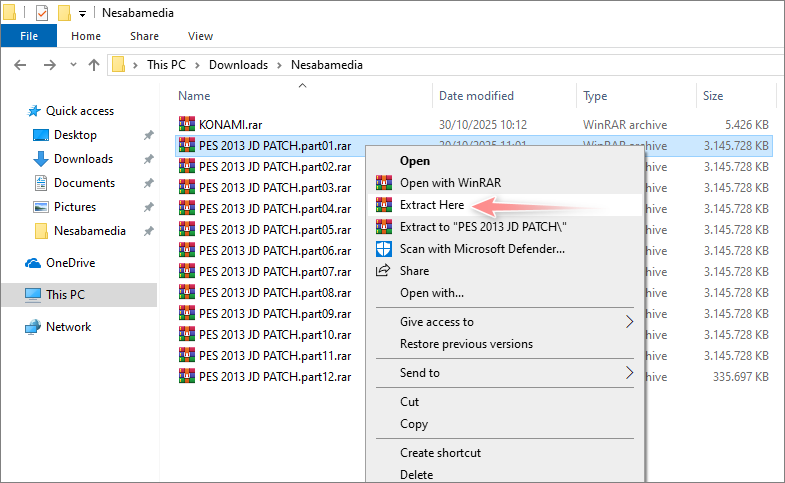Go forward with the Forward arrow

50,65
